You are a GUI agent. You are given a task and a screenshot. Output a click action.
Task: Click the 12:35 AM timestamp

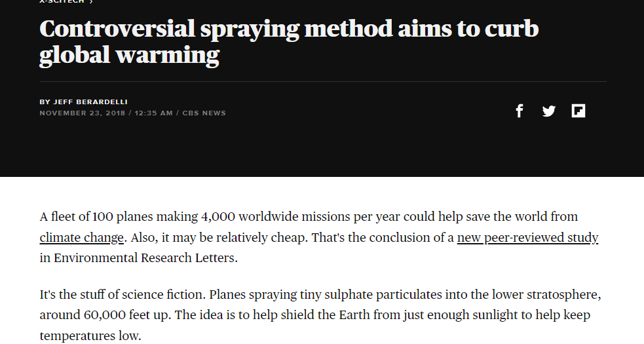coord(153,113)
